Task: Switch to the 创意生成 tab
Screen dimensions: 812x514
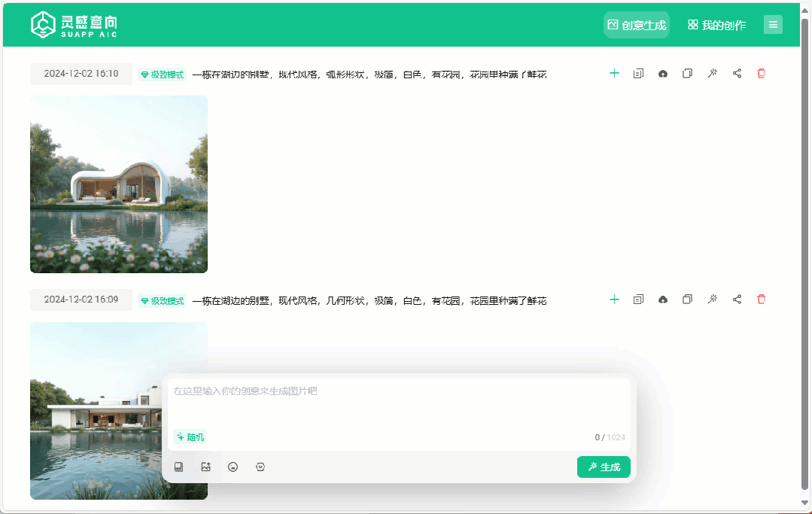Action: click(637, 25)
